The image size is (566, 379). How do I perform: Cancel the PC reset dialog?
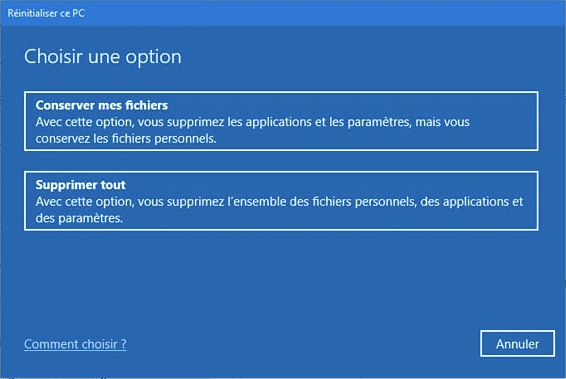point(517,344)
